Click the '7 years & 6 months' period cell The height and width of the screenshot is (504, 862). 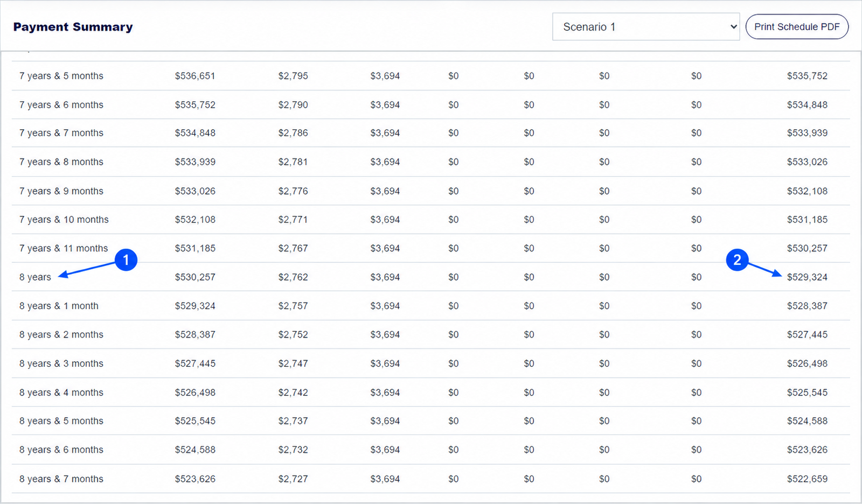click(61, 105)
